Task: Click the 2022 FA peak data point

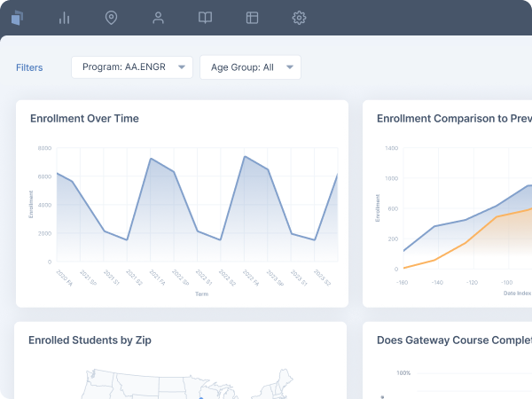Action: click(245, 157)
